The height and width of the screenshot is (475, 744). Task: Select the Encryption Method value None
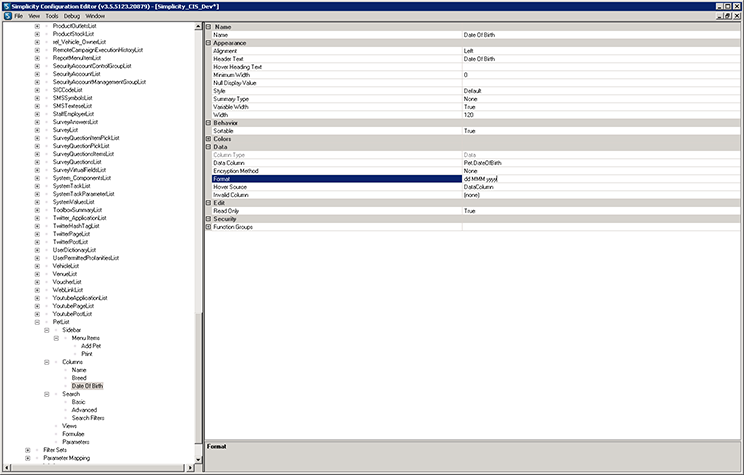pyautogui.click(x=601, y=171)
